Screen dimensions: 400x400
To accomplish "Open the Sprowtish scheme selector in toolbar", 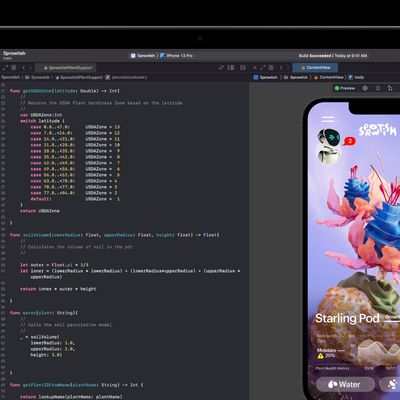I will pyautogui.click(x=143, y=56).
